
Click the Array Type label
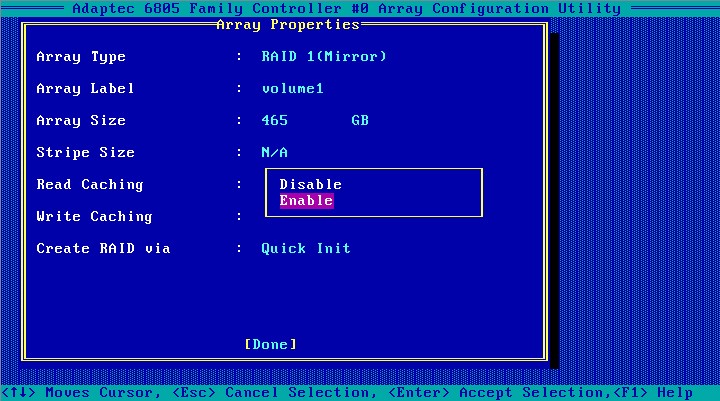click(81, 56)
